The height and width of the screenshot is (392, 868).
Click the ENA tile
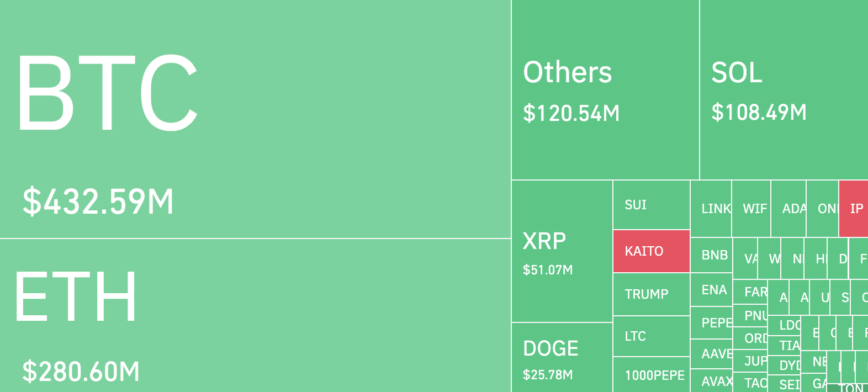click(712, 290)
